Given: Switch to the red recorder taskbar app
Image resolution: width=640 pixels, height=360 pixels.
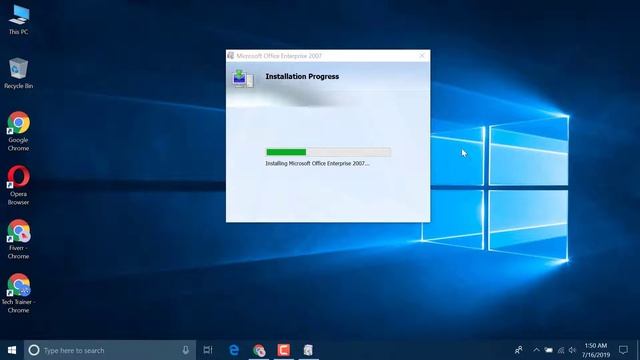Looking at the screenshot, I should [x=284, y=350].
